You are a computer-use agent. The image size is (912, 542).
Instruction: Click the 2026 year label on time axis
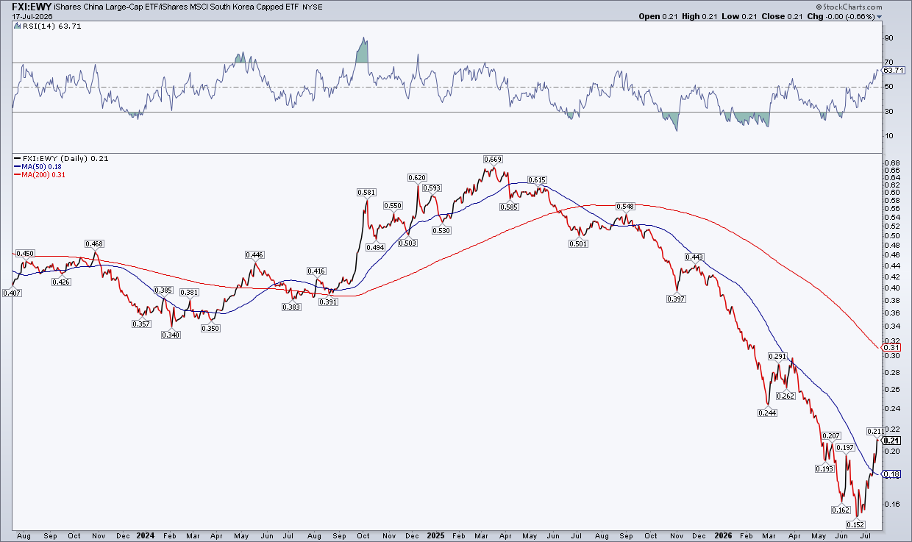pyautogui.click(x=724, y=535)
